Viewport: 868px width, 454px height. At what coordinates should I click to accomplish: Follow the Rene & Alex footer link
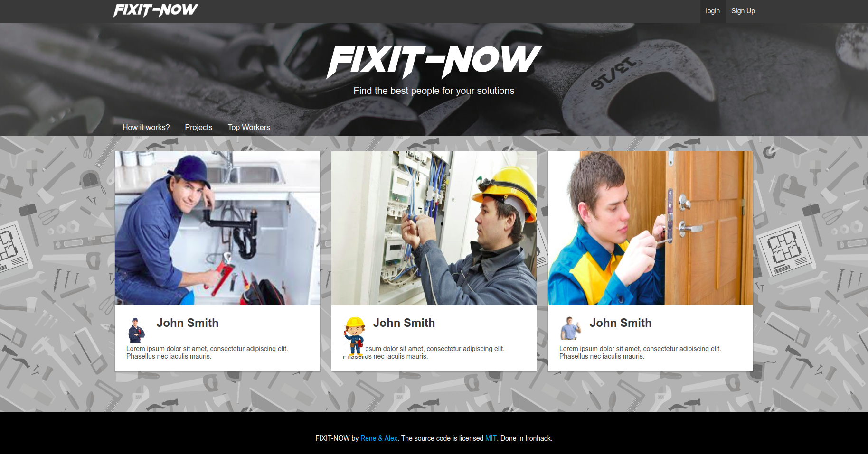coord(379,438)
